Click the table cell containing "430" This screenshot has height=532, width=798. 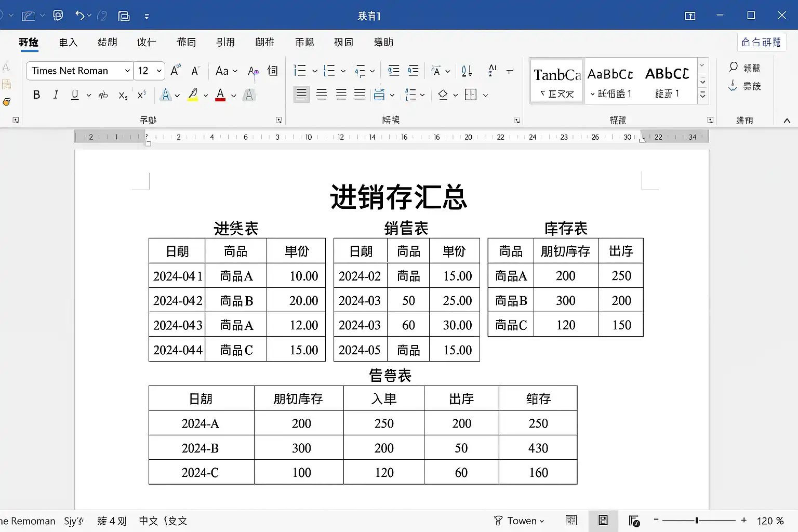[538, 448]
